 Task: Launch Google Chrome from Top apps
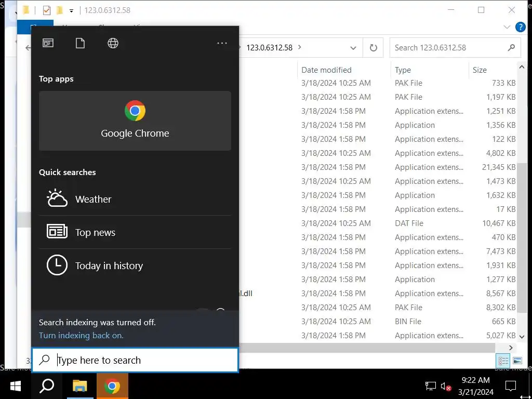point(135,121)
